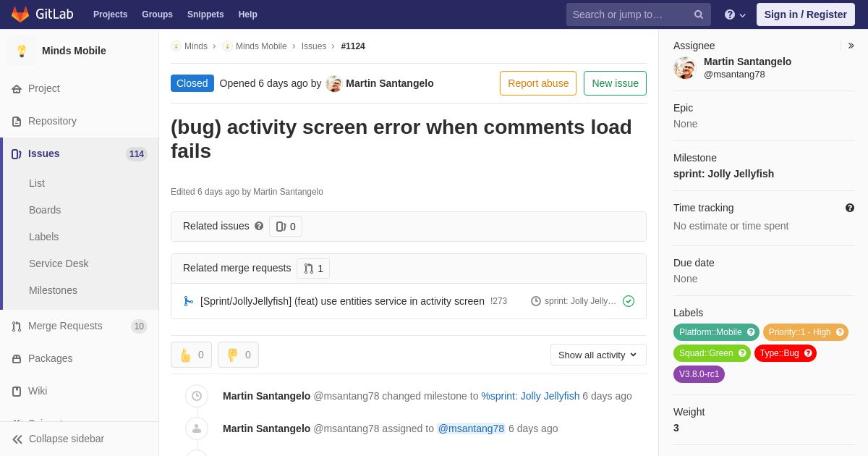Give a thumbs down reaction
Image resolution: width=868 pixels, height=456 pixels.
pyautogui.click(x=238, y=355)
